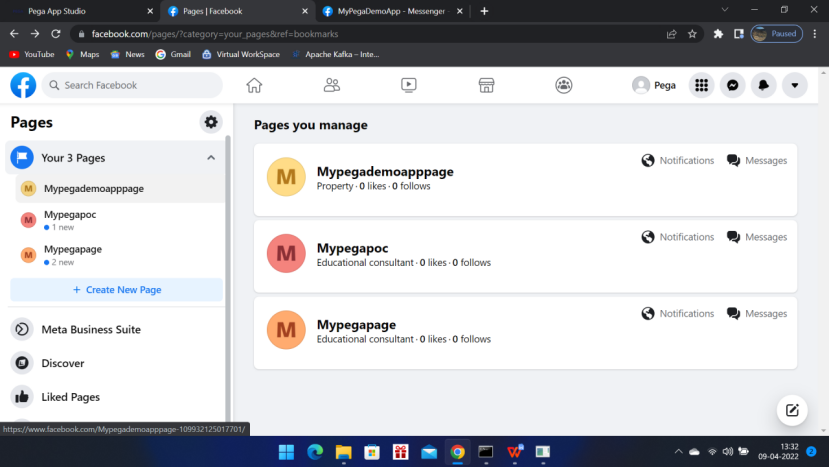
Task: Open Notifications for Mypegapage card
Action: [678, 313]
